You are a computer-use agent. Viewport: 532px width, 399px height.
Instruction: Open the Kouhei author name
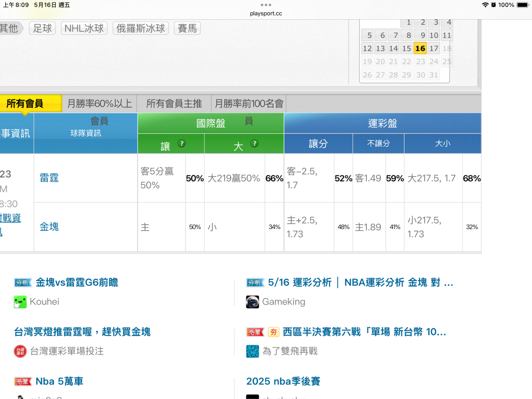click(x=44, y=301)
